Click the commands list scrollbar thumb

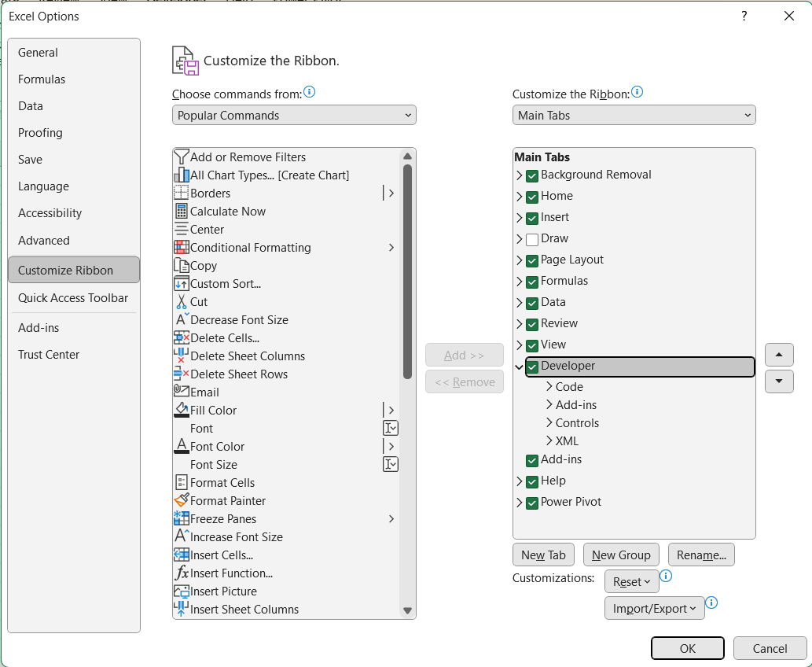(x=407, y=271)
